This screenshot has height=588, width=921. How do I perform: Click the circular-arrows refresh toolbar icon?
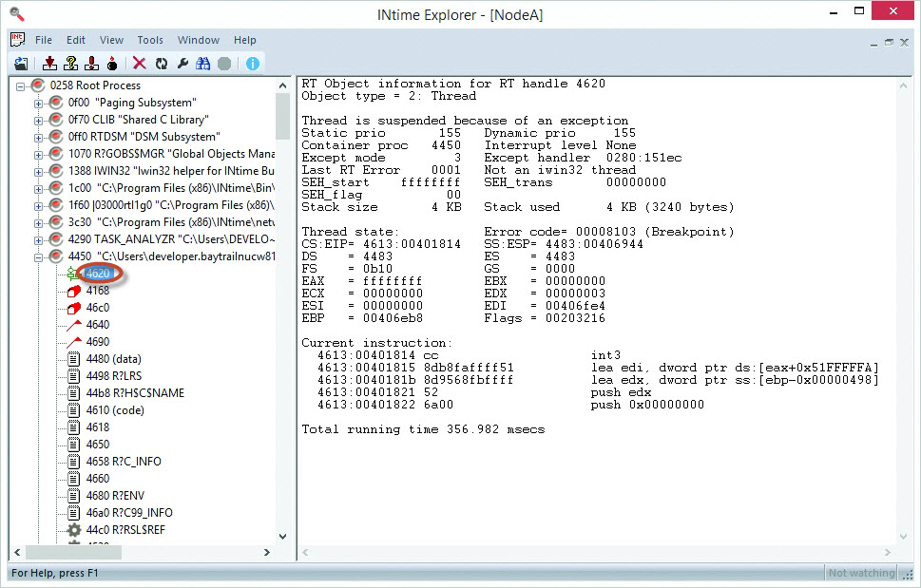(161, 64)
